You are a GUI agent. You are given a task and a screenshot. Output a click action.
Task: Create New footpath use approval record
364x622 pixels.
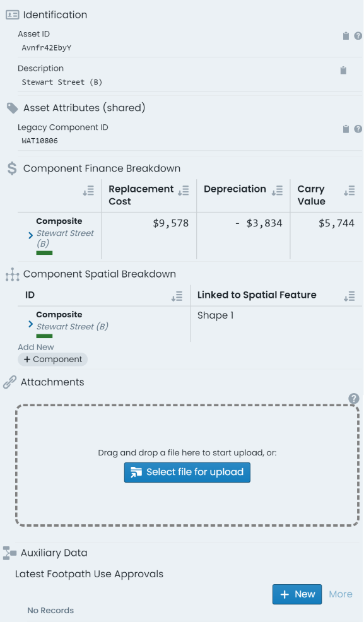point(297,594)
